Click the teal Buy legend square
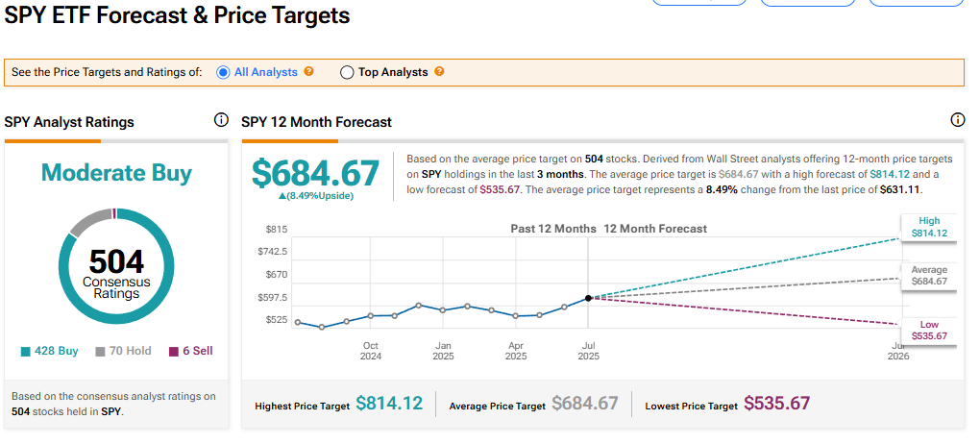 click(25, 352)
